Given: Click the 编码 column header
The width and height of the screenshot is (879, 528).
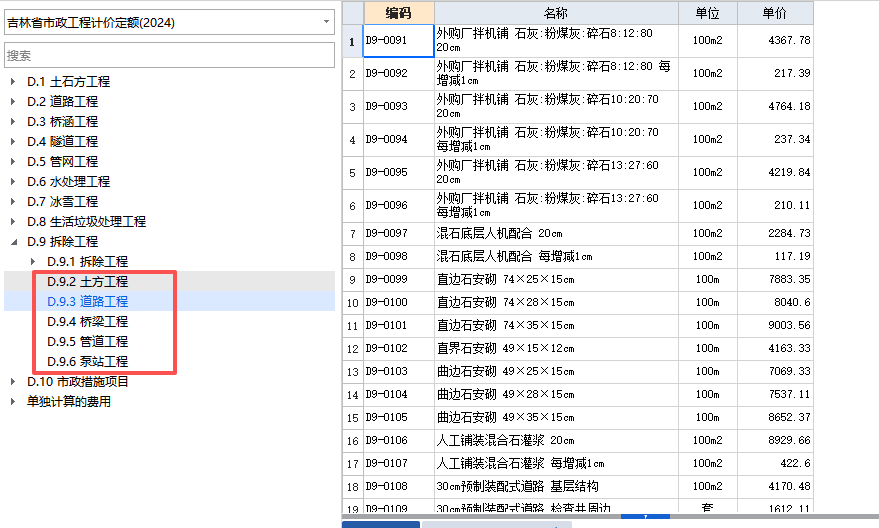Looking at the screenshot, I should [398, 13].
